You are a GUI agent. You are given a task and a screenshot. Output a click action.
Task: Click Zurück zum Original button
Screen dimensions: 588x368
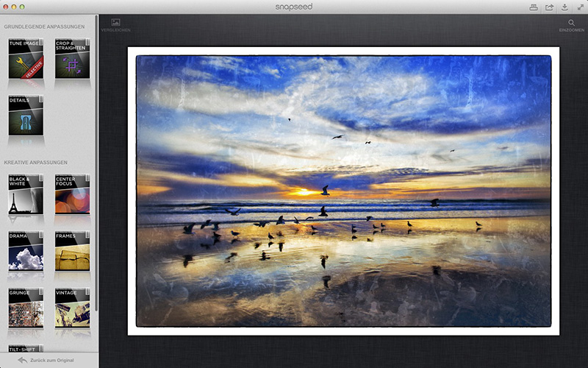click(49, 360)
